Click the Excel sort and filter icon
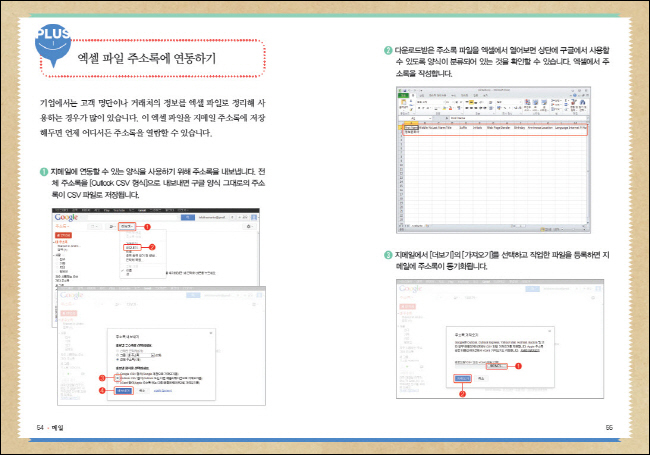This screenshot has height=455, width=650. coord(575,105)
